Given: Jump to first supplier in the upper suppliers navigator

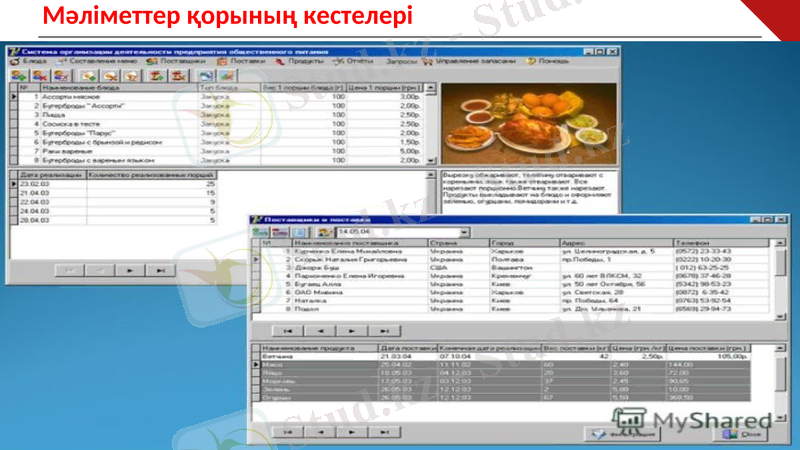Looking at the screenshot, I should [287, 331].
